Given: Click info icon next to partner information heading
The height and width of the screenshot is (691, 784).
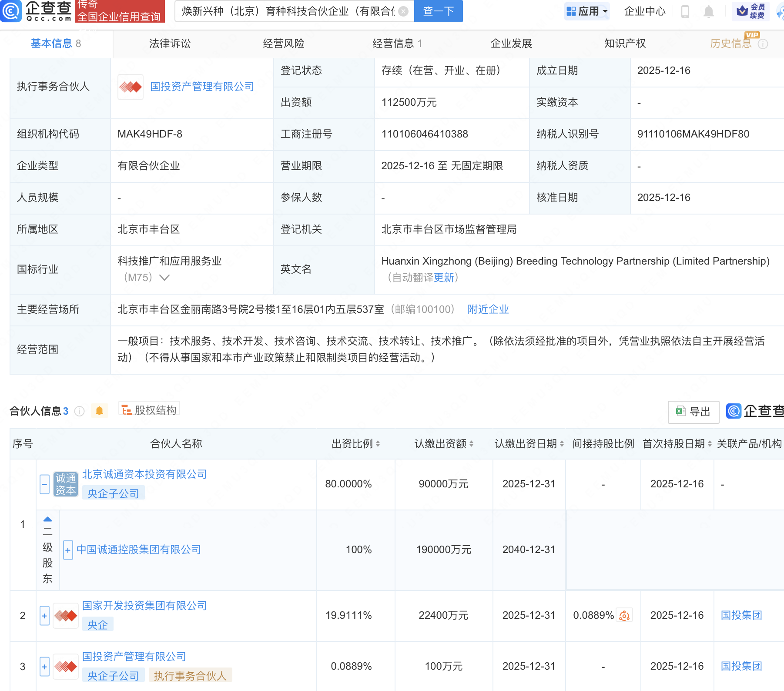Looking at the screenshot, I should click(x=79, y=411).
